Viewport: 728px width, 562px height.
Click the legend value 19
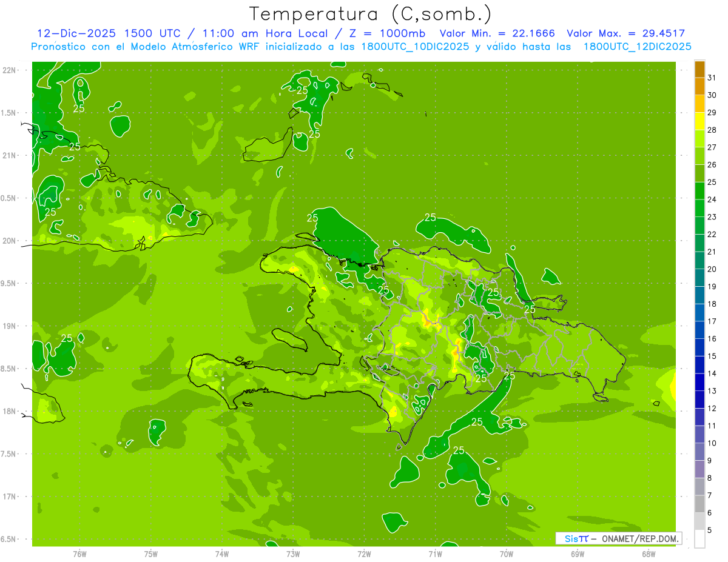coord(712,286)
